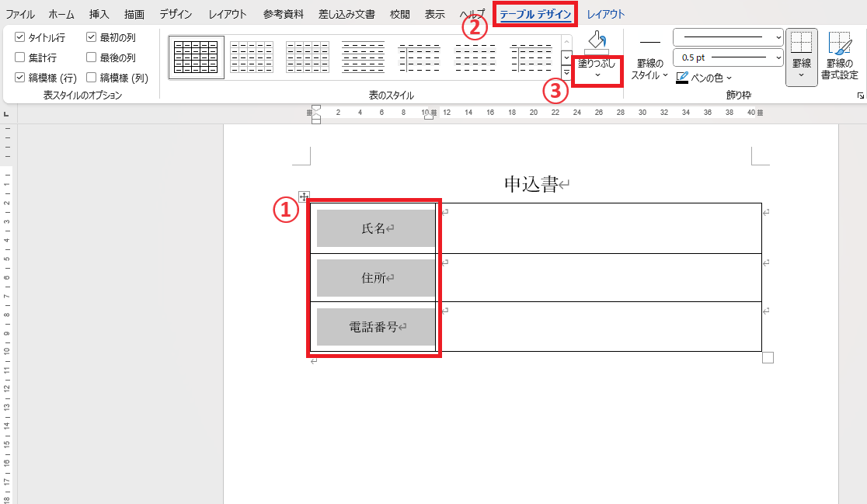Screen dimensions: 867x504
Task: Open the border line style dropdown
Action: (x=778, y=36)
